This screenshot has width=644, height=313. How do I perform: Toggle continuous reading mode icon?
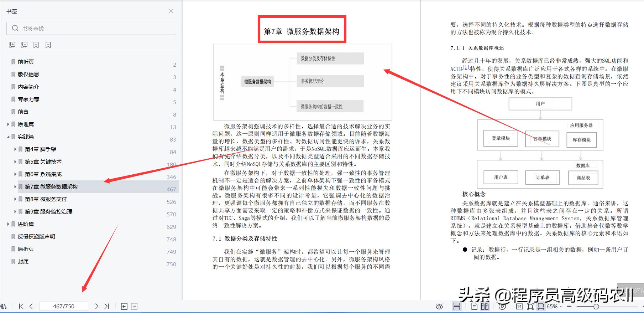coord(457,307)
